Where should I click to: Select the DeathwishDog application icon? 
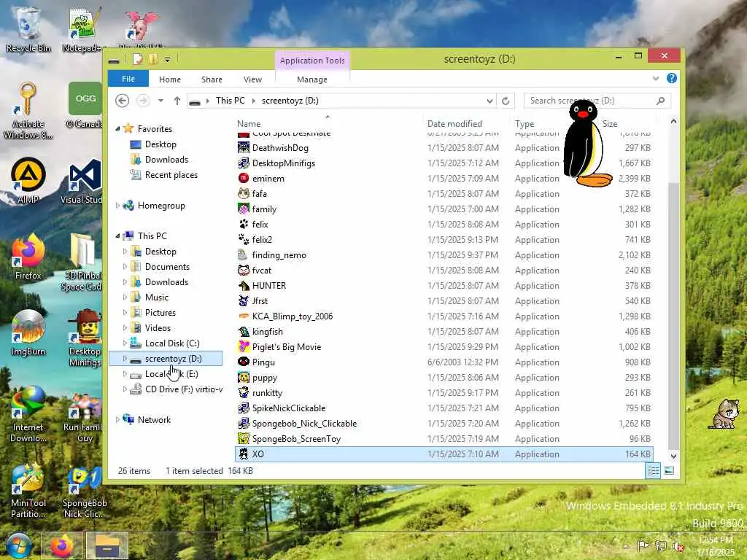click(244, 147)
